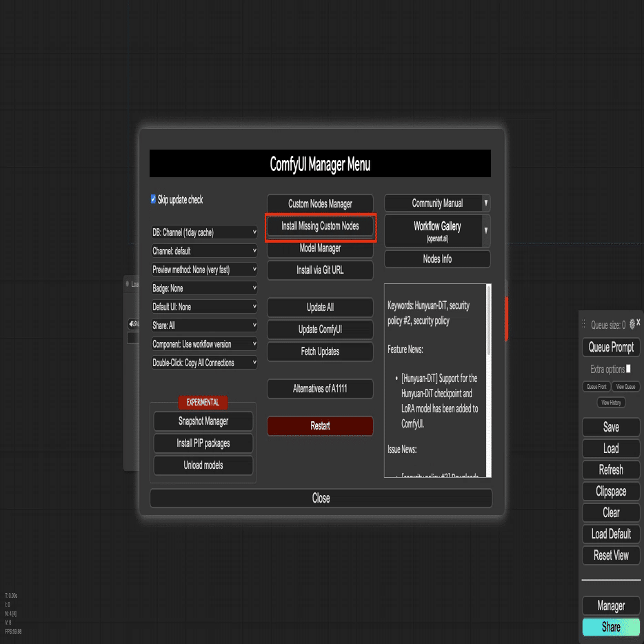644x644 pixels.
Task: Click the Manager button in side menu
Action: coord(611,606)
